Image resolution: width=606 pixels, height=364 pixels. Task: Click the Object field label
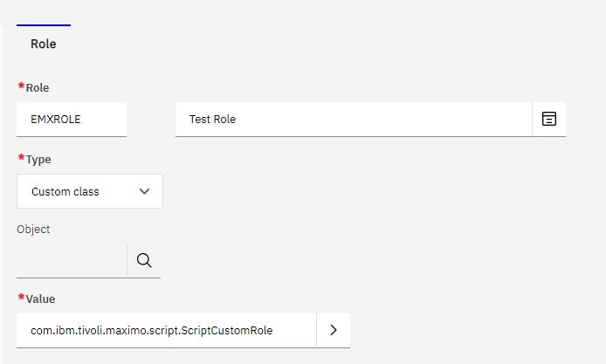coord(33,230)
